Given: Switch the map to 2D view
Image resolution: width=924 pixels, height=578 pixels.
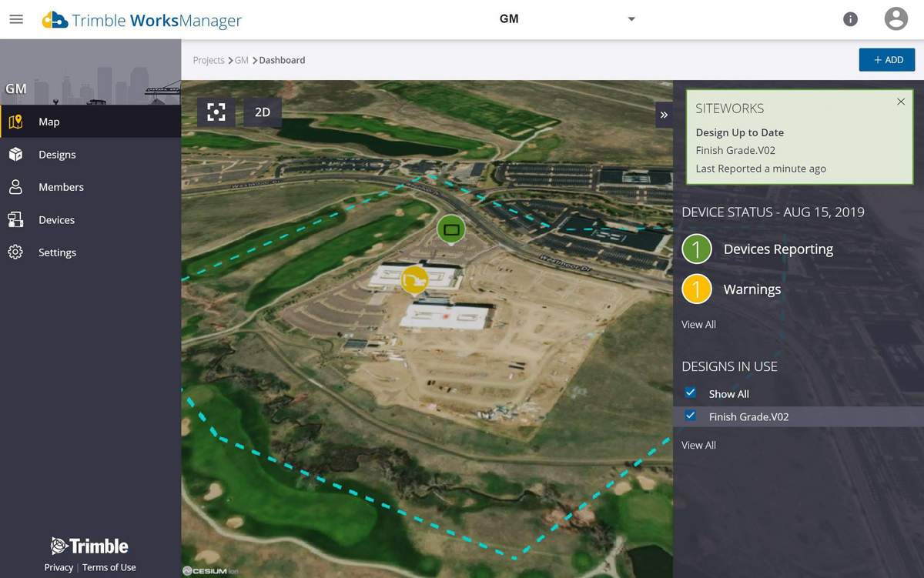Looking at the screenshot, I should coord(262,112).
